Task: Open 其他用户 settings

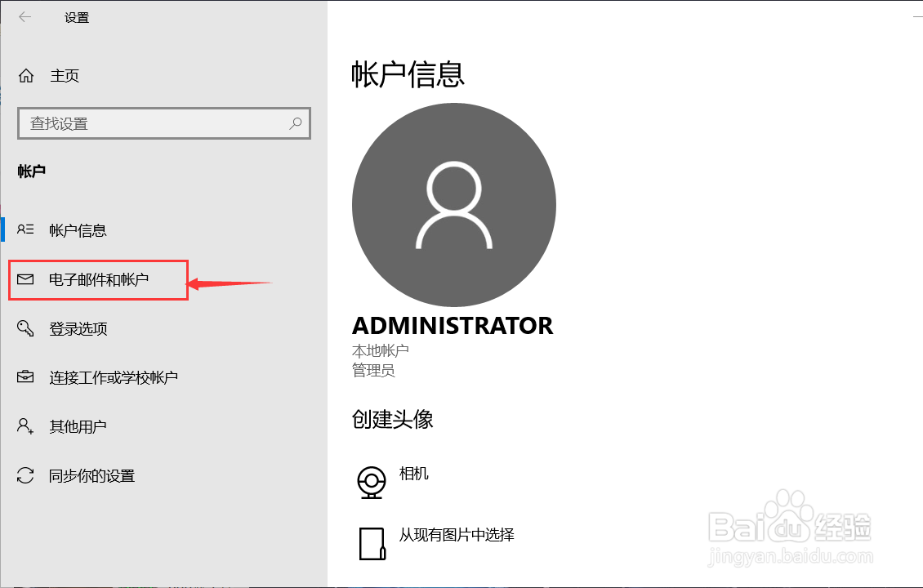Action: tap(78, 426)
